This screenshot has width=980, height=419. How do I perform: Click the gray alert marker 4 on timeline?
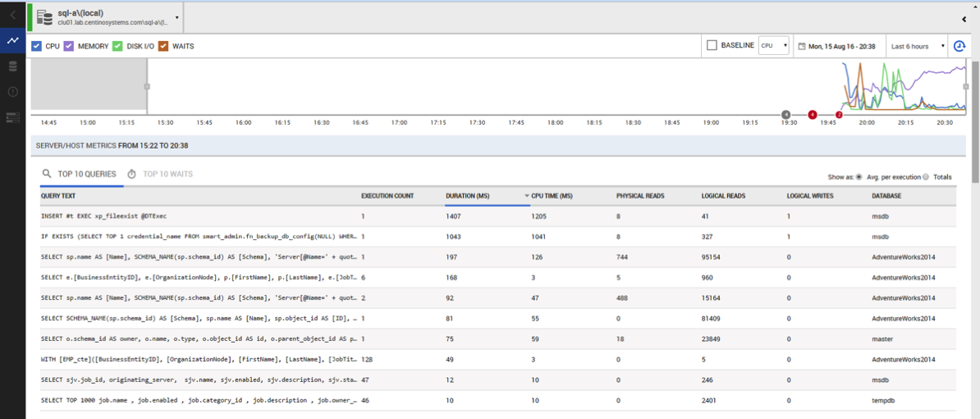pos(786,114)
